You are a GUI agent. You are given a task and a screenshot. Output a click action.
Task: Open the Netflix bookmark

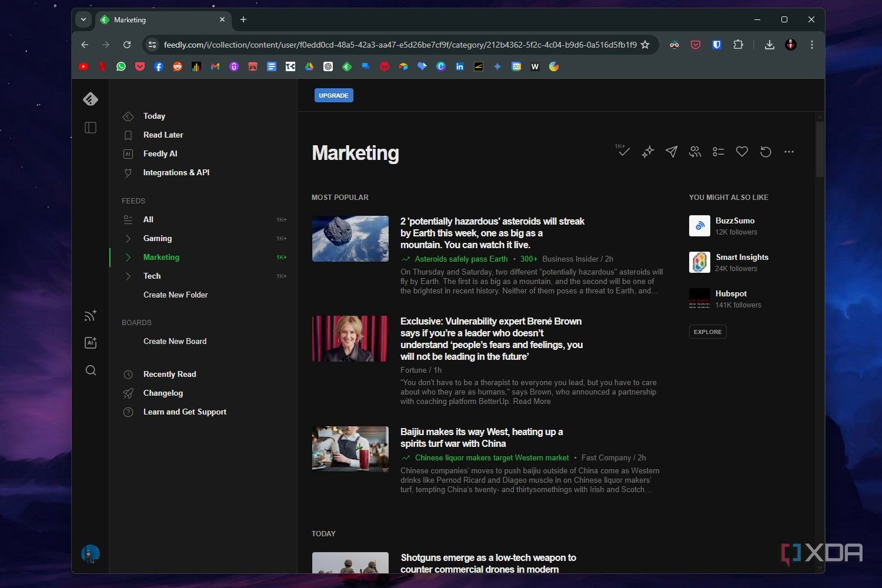point(102,67)
